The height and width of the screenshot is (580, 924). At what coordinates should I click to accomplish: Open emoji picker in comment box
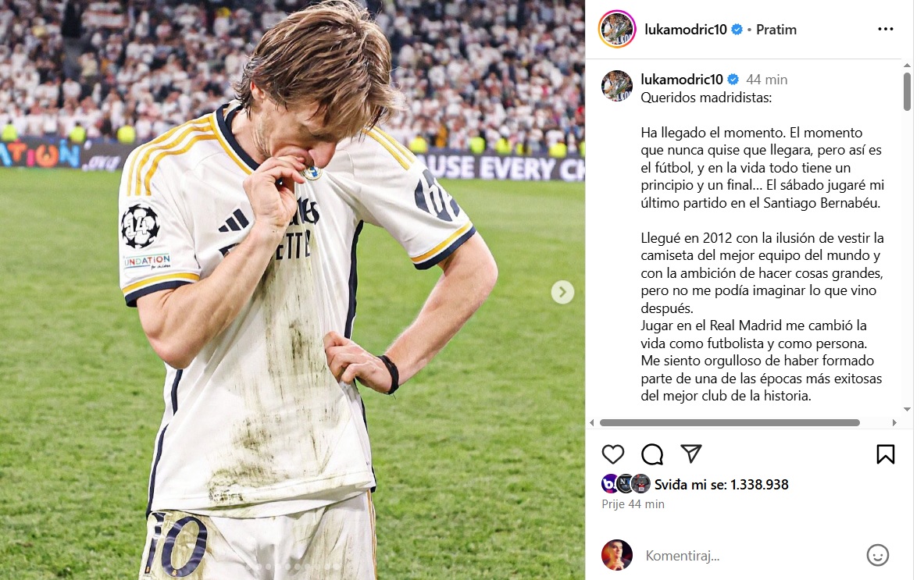point(877,555)
